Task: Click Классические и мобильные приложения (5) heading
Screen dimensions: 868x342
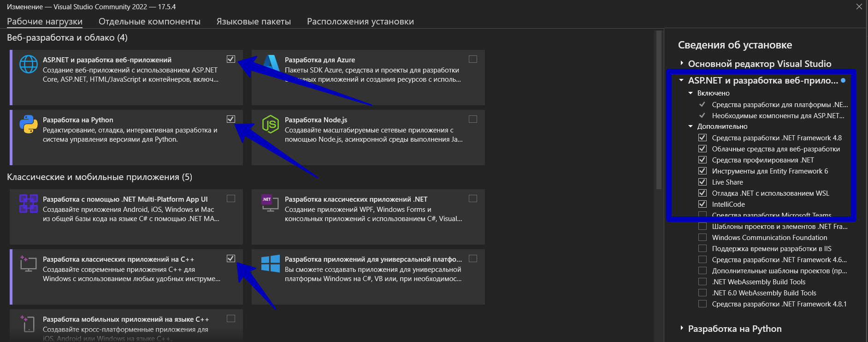Action: coord(100,177)
